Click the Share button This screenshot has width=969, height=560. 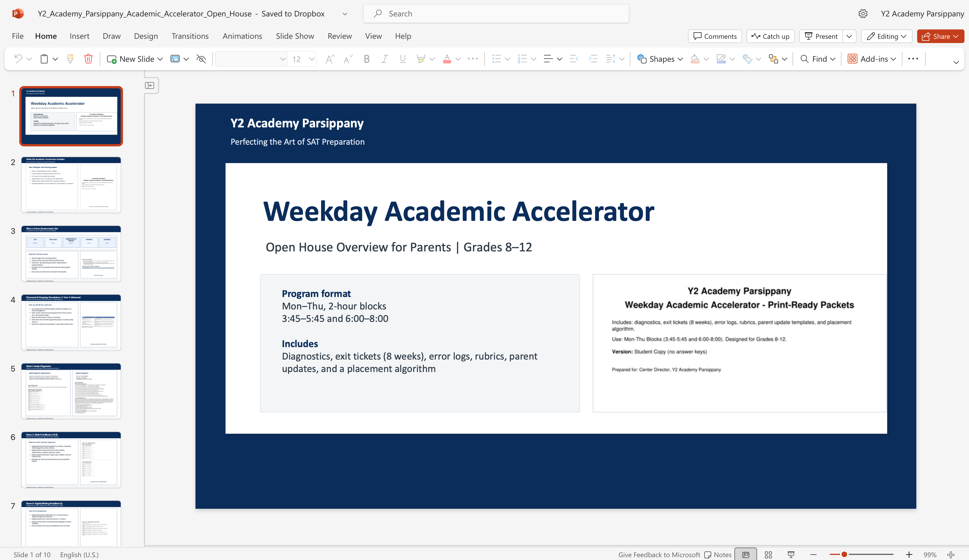(940, 36)
